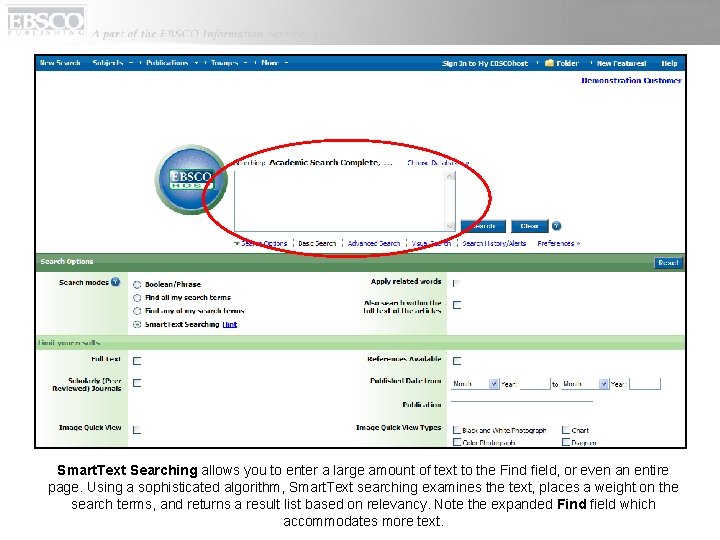This screenshot has height=540, width=720.
Task: Switch to Advanced Search
Action: (x=374, y=243)
